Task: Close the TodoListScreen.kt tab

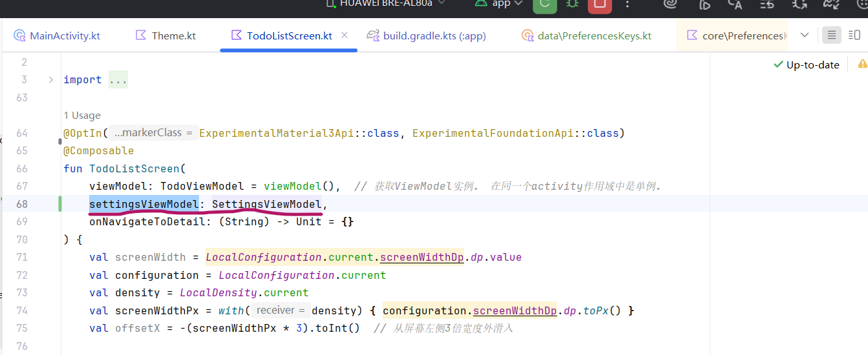Action: point(344,35)
